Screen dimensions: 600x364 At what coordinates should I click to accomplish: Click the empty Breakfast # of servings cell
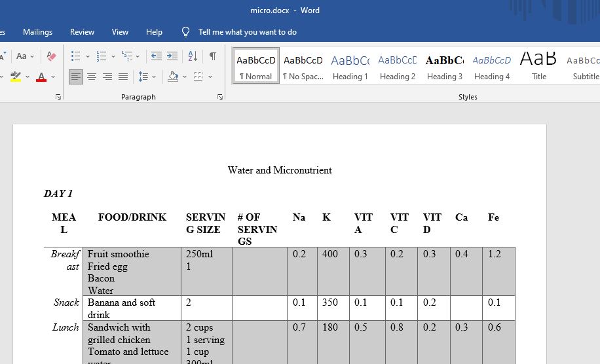coord(259,271)
